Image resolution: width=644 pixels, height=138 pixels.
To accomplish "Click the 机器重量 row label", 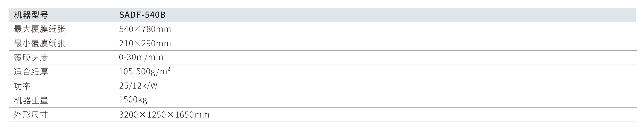I will click(x=31, y=100).
